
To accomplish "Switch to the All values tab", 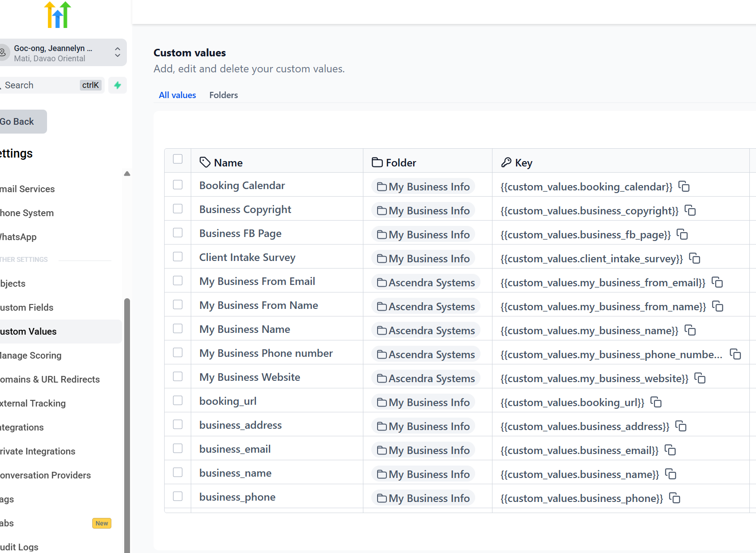I will [x=177, y=95].
